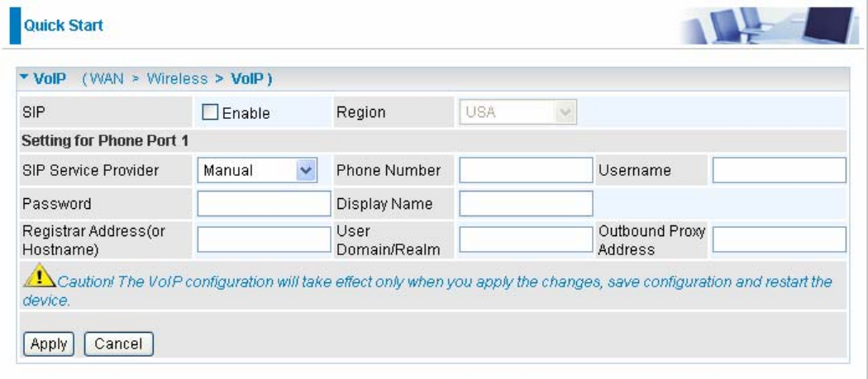Click the Apply button
868x379 pixels.
click(x=49, y=344)
